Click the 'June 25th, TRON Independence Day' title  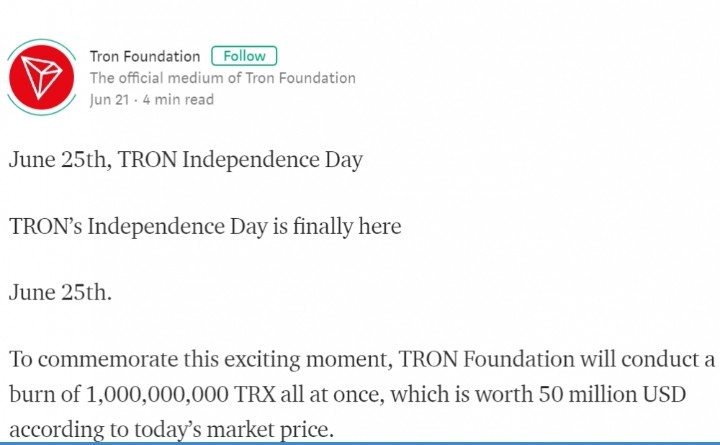[x=186, y=161]
